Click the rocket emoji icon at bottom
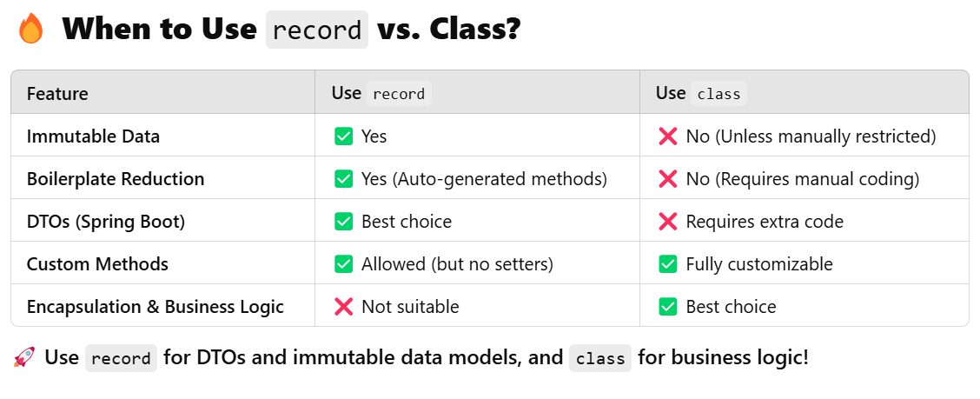 23,358
